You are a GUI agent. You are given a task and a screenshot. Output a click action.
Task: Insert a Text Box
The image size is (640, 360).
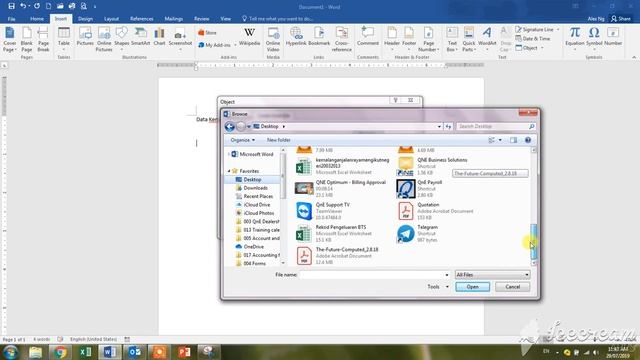[x=452, y=39]
